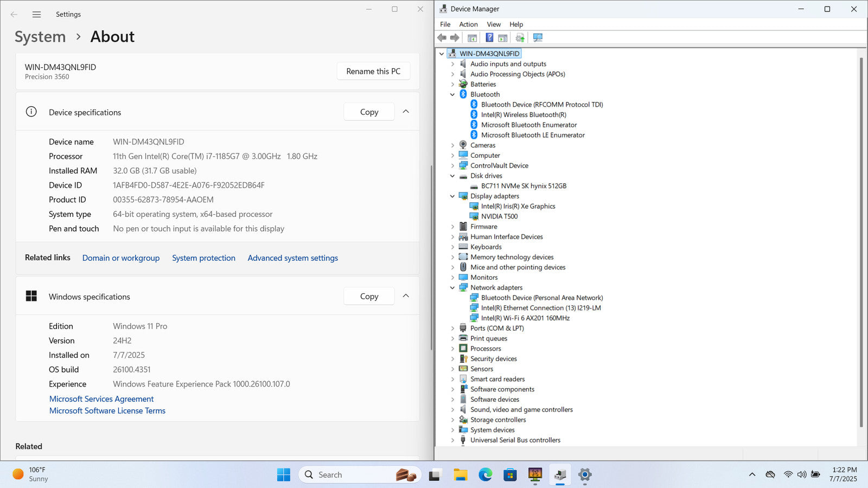
Task: Click the blue Help icon in toolbar
Action: tap(489, 37)
